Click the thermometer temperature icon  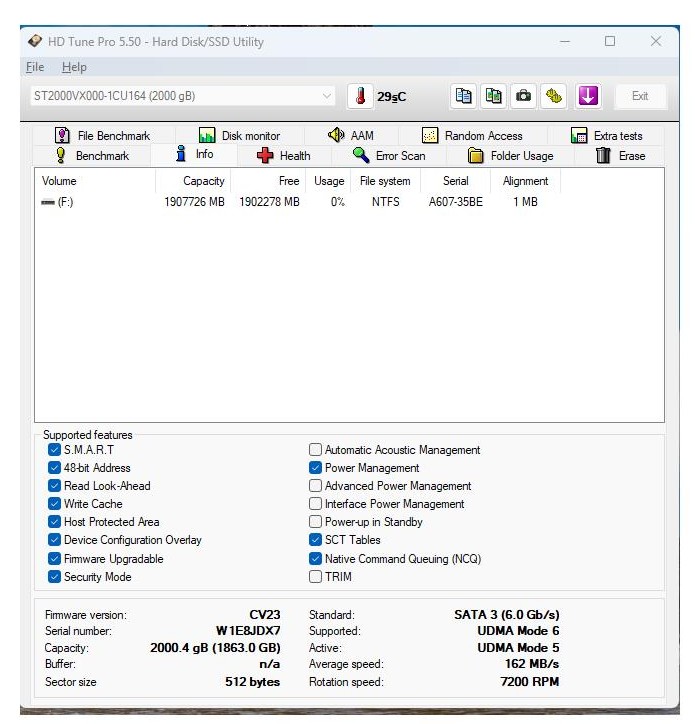point(361,96)
